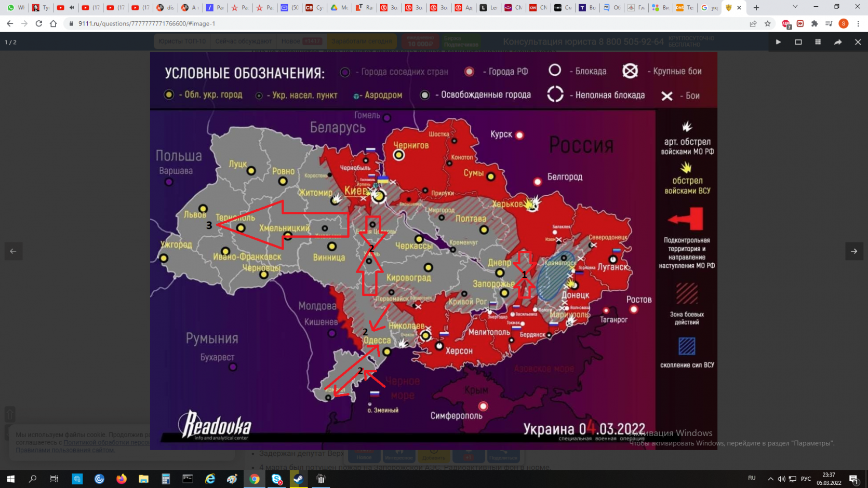Toggle the RU input language indicator in the tray

pyautogui.click(x=752, y=478)
